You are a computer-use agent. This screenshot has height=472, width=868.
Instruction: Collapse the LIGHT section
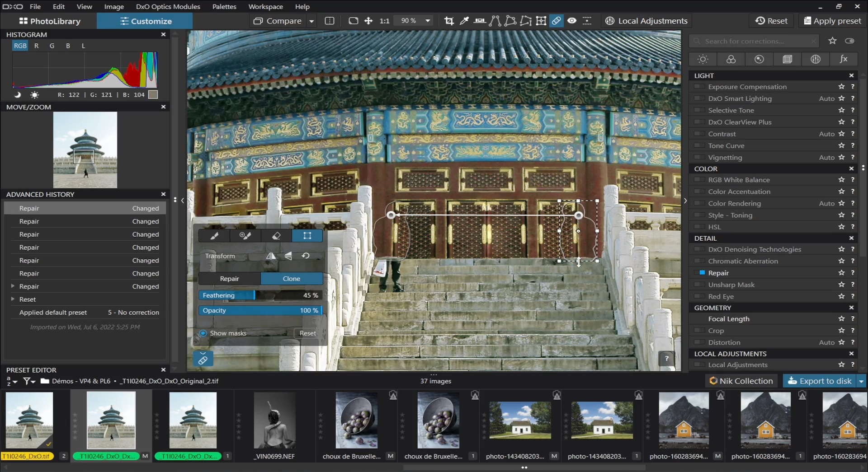click(851, 75)
